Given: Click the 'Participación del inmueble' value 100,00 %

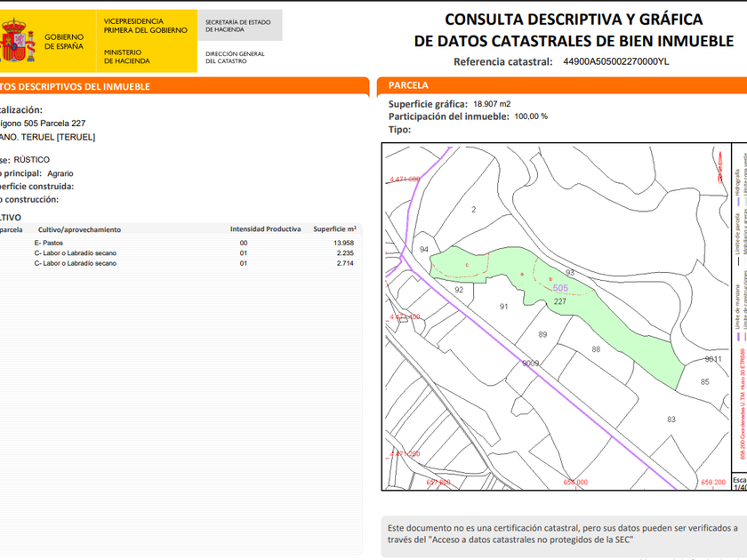Looking at the screenshot, I should [531, 116].
